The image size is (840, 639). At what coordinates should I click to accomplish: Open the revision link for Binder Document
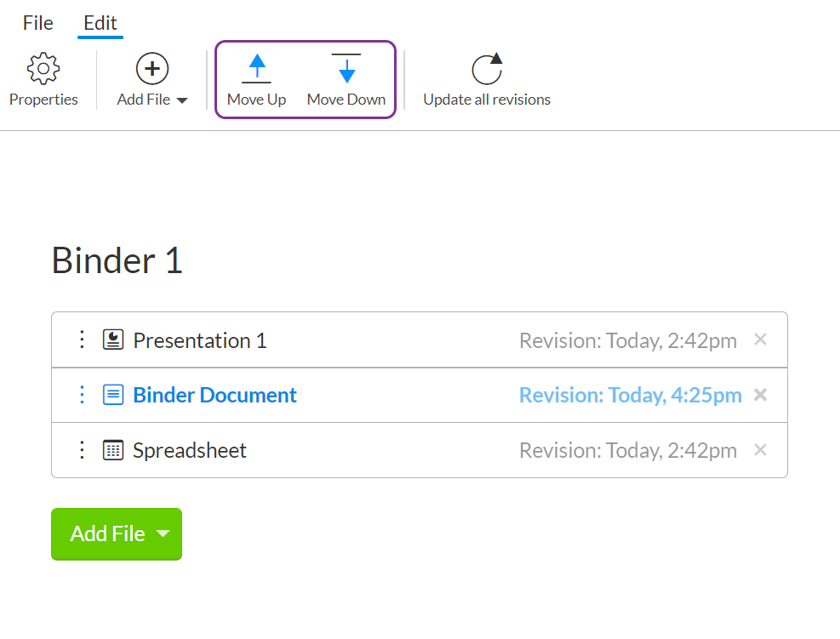pyautogui.click(x=630, y=394)
